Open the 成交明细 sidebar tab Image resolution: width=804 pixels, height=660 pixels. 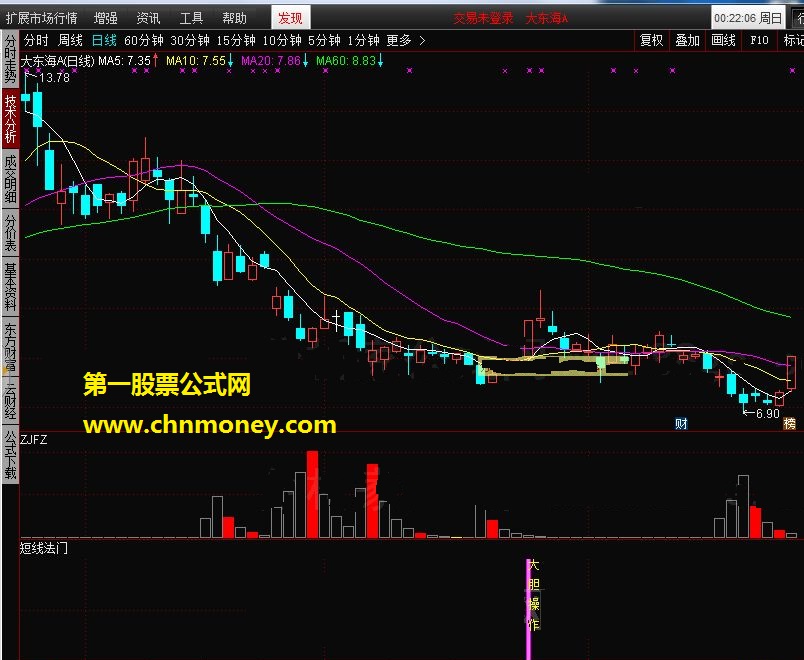click(x=10, y=178)
